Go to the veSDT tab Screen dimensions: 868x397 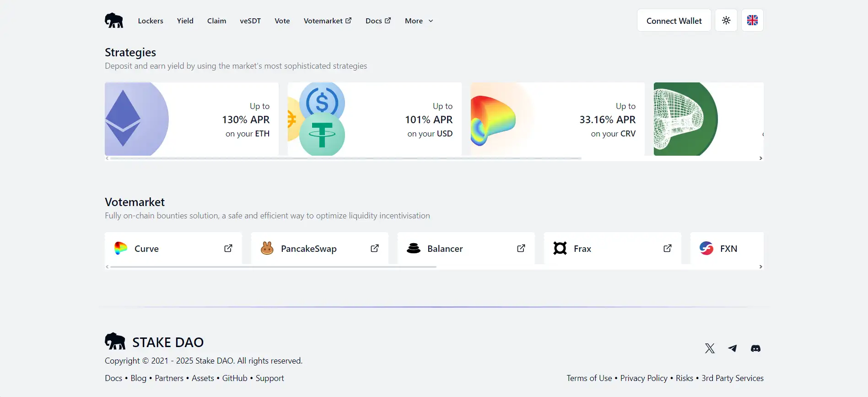tap(250, 21)
